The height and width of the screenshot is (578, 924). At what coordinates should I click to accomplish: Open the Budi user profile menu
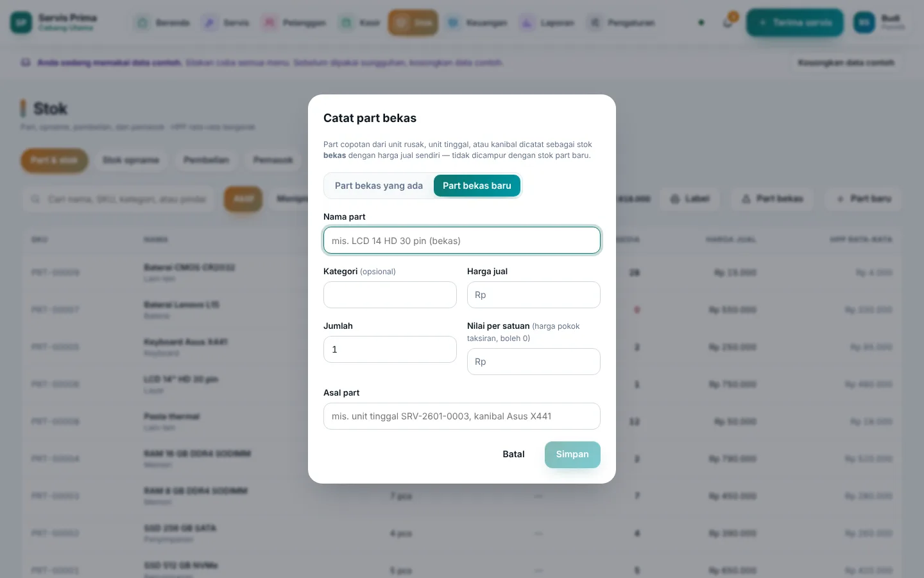[878, 22]
